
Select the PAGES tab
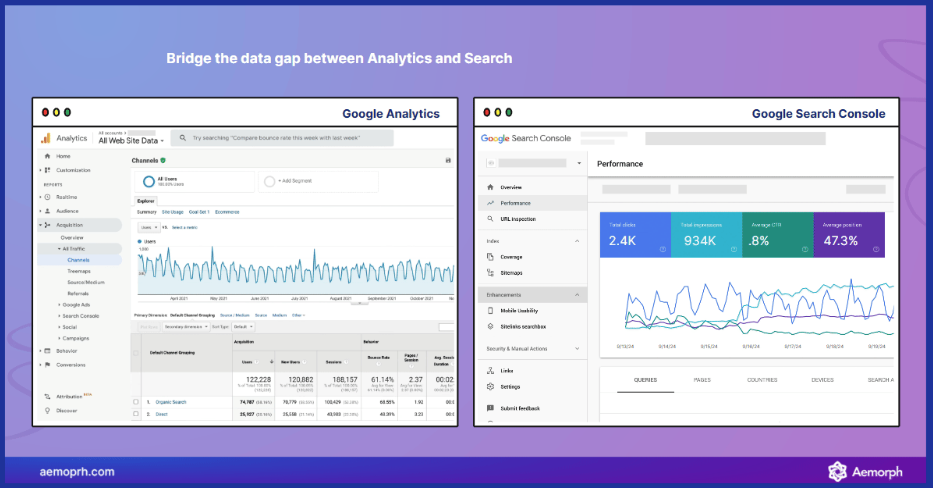click(x=702, y=380)
